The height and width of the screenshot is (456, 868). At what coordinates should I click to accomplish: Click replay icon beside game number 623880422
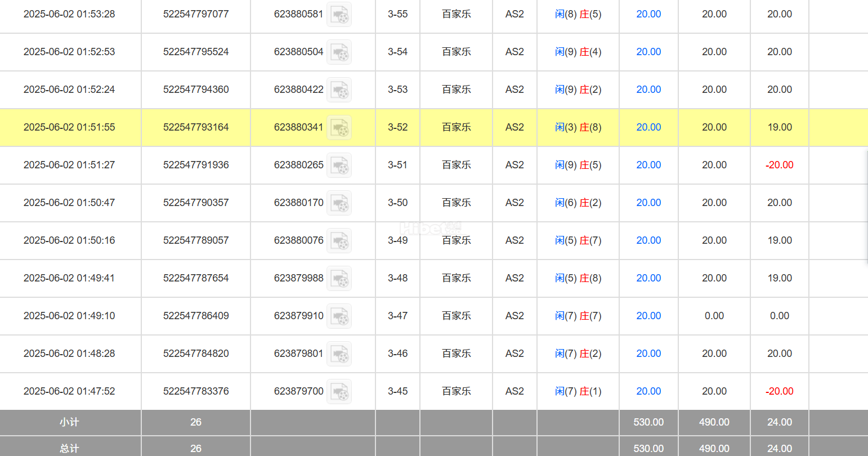(339, 90)
